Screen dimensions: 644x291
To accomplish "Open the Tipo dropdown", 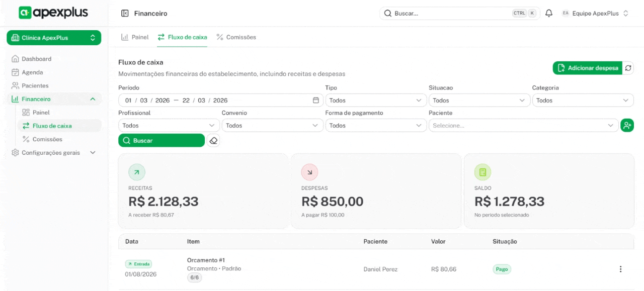I will tap(375, 101).
